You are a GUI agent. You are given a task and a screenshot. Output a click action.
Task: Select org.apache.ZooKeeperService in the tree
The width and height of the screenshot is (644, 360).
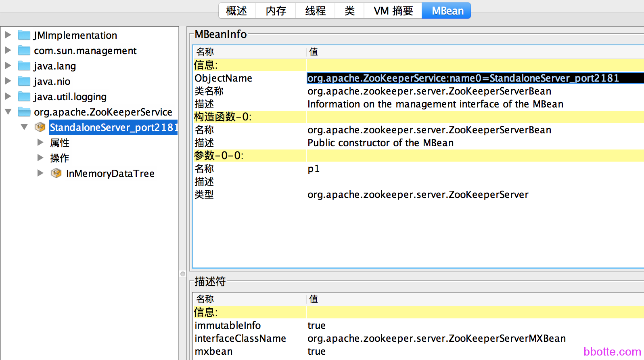coord(103,112)
